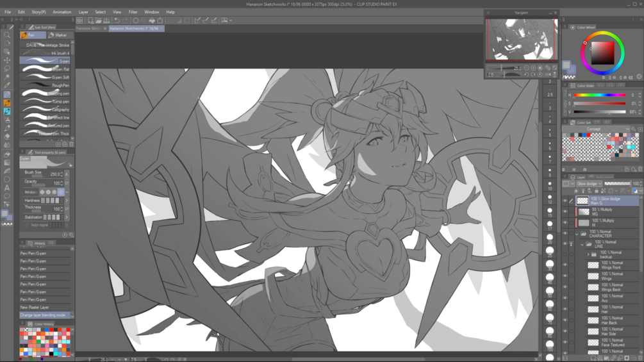Click the Navigator preview thumbnail
Image resolution: width=644 pixels, height=362 pixels.
[x=521, y=39]
